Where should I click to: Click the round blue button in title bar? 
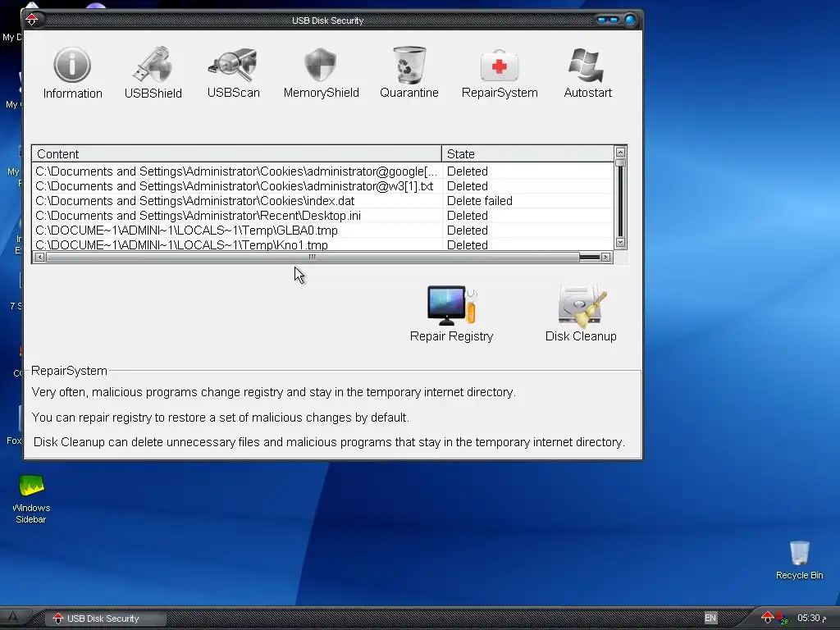(631, 20)
